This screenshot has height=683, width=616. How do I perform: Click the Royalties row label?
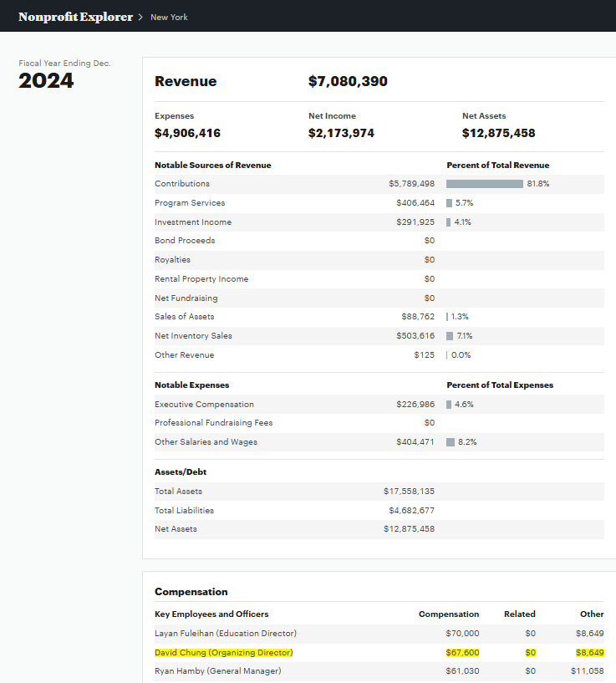[172, 260]
